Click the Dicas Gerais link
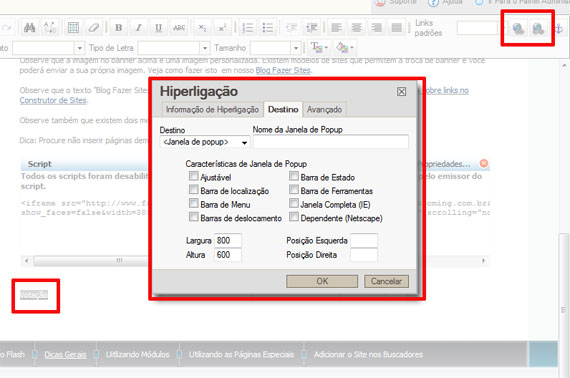 (x=65, y=354)
